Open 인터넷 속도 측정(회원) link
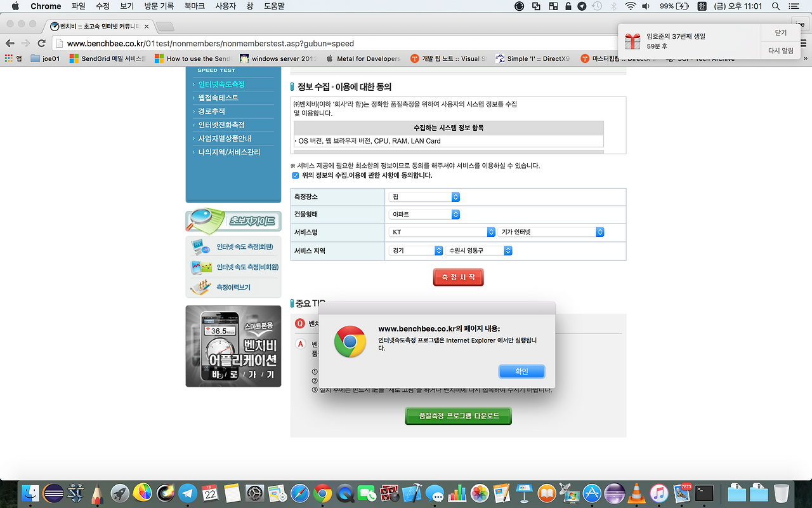Viewport: 812px width, 508px height. (x=244, y=247)
